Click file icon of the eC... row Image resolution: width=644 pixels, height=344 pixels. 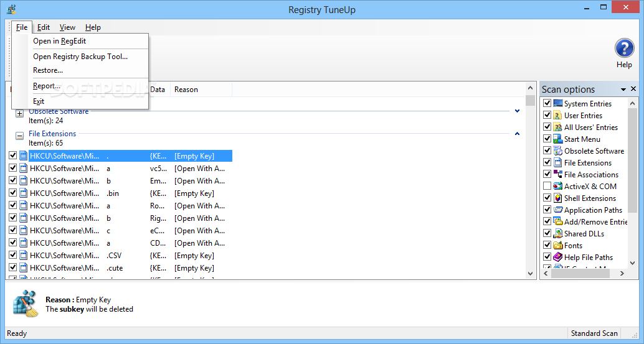(24, 230)
